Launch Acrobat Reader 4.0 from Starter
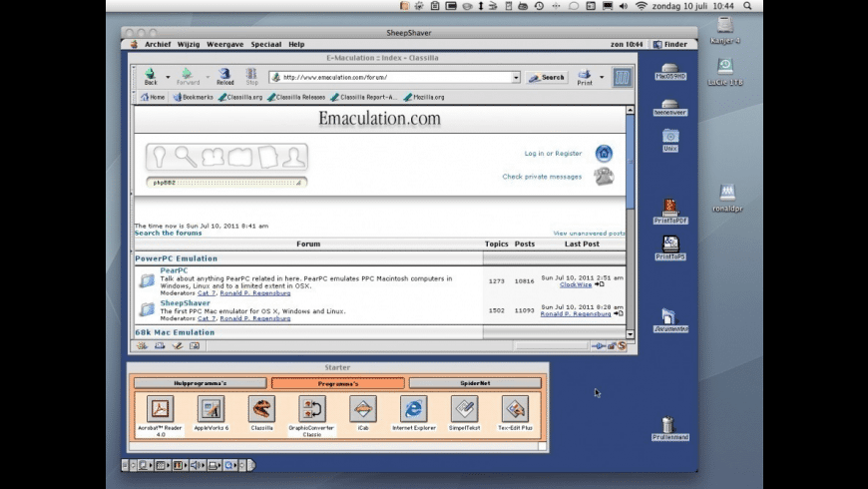 pyautogui.click(x=160, y=408)
